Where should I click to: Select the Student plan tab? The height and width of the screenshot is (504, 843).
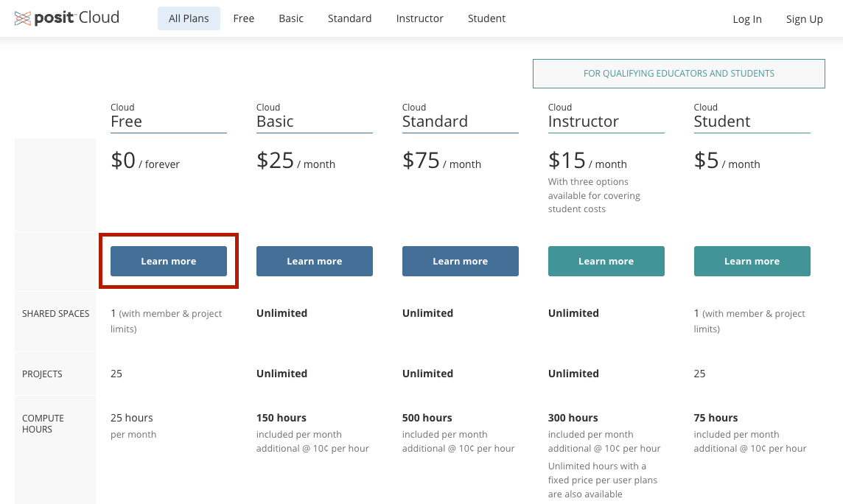[486, 18]
